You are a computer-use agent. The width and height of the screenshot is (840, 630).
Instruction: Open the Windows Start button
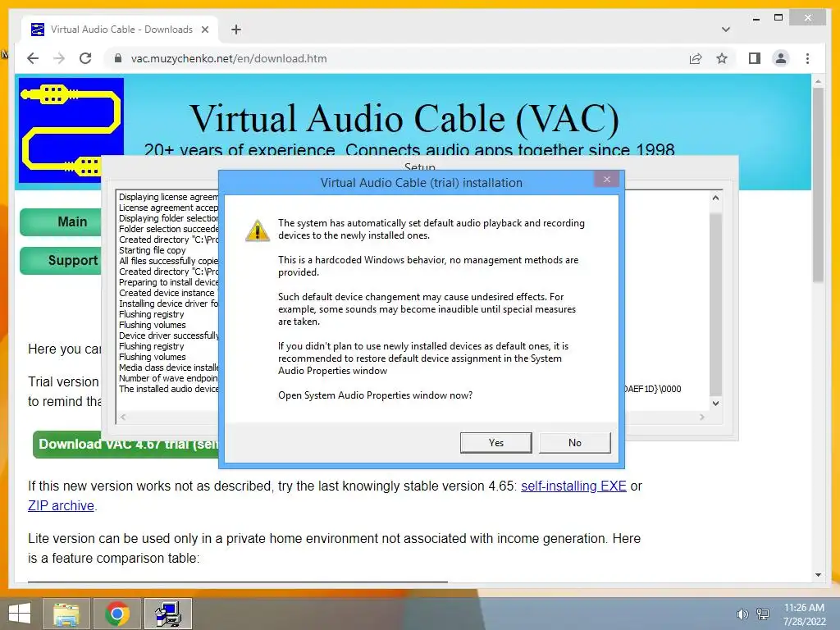coord(20,614)
